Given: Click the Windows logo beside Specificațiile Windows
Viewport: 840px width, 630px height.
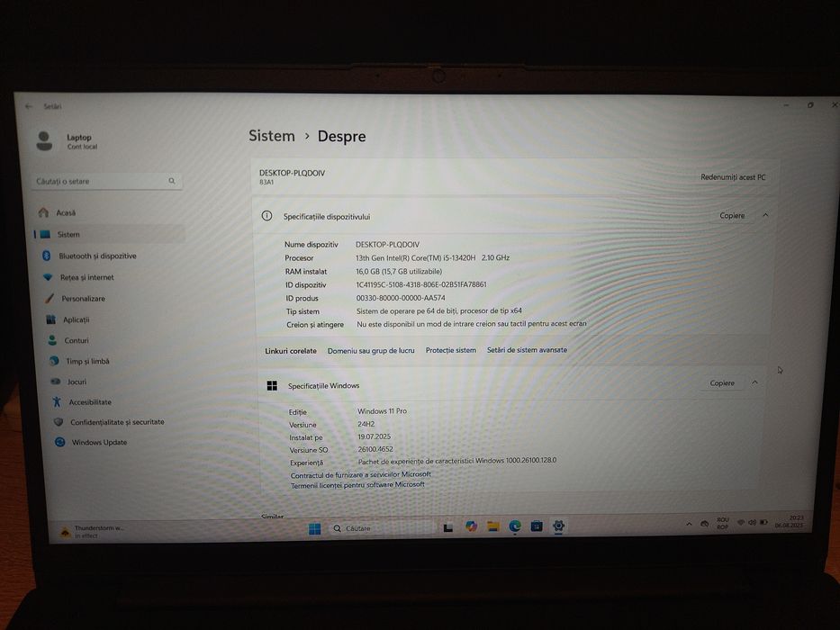Looking at the screenshot, I should [x=272, y=386].
